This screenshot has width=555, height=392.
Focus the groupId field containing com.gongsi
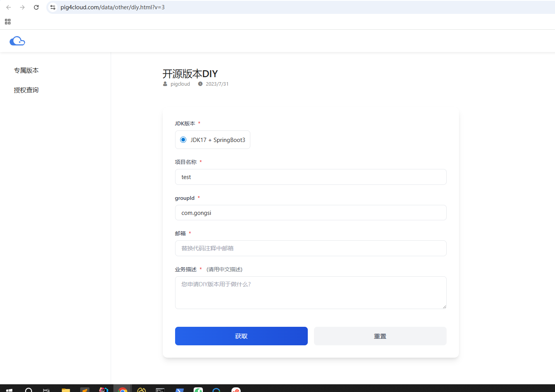[311, 213]
